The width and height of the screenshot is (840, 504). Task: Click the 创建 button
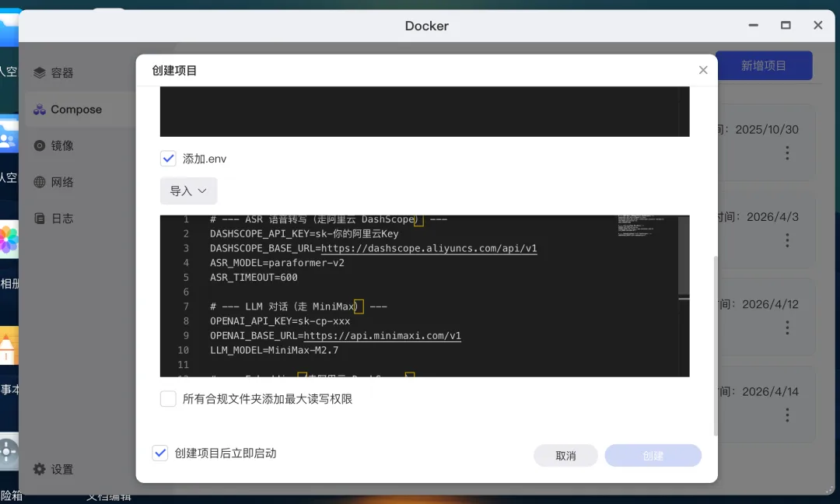pyautogui.click(x=653, y=455)
